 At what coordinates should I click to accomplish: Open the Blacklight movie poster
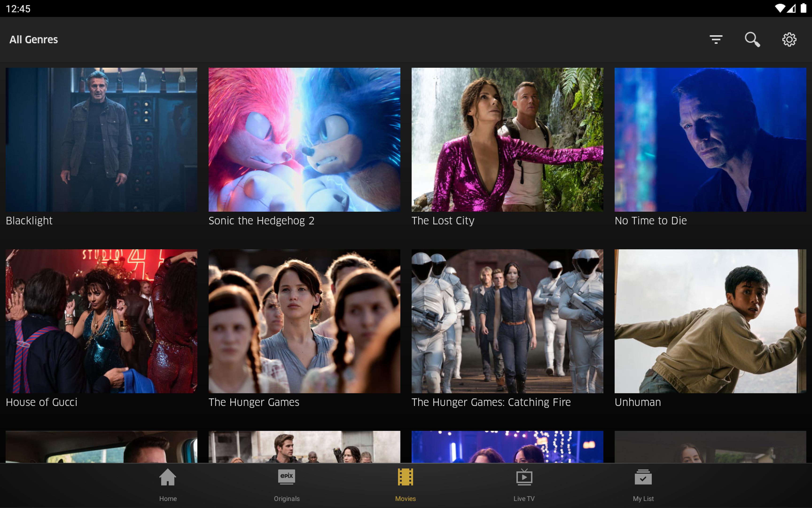click(101, 140)
